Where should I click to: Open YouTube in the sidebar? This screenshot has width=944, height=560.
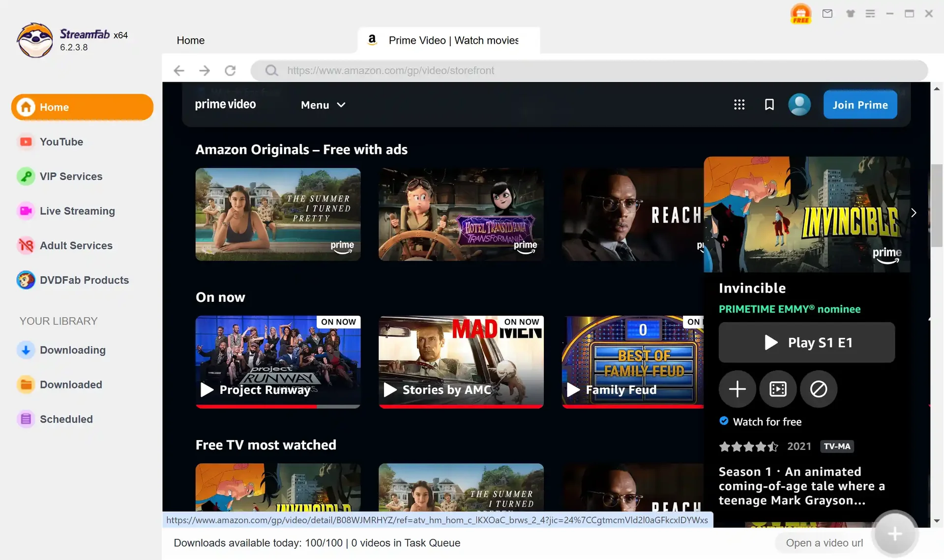pyautogui.click(x=61, y=142)
